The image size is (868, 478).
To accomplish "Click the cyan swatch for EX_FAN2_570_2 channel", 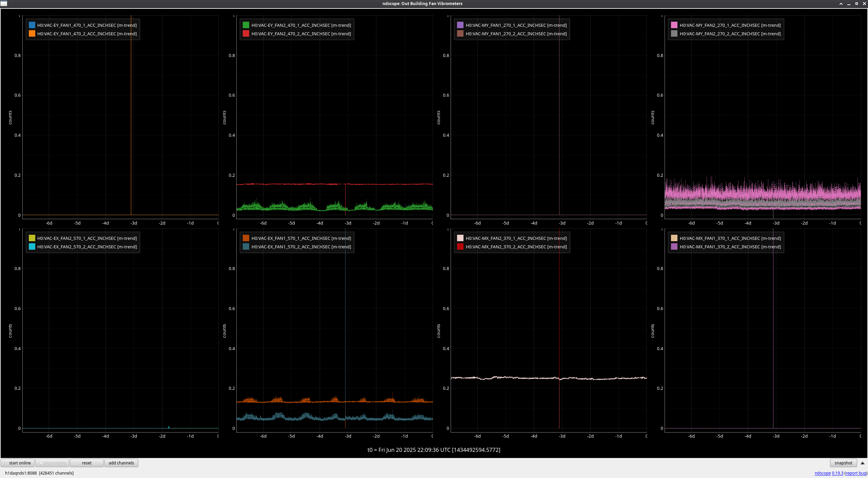I will point(32,247).
